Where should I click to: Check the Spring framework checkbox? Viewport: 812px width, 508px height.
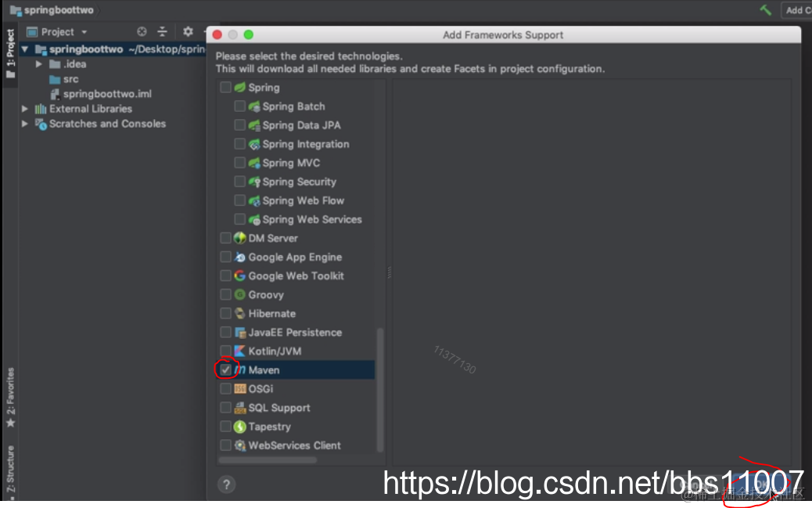click(226, 87)
